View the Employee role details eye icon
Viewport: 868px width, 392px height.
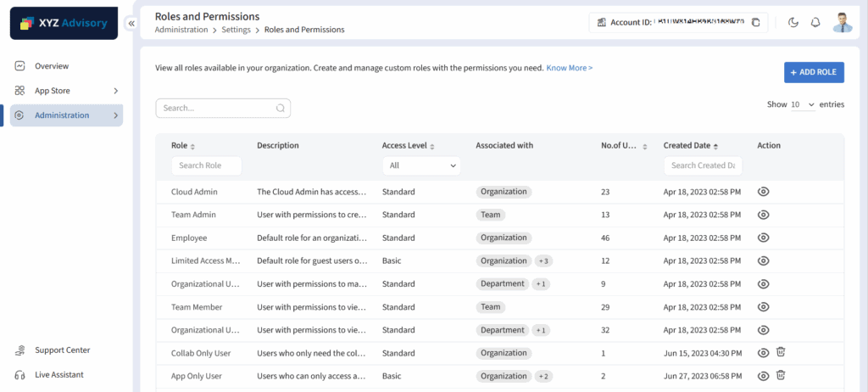point(763,238)
